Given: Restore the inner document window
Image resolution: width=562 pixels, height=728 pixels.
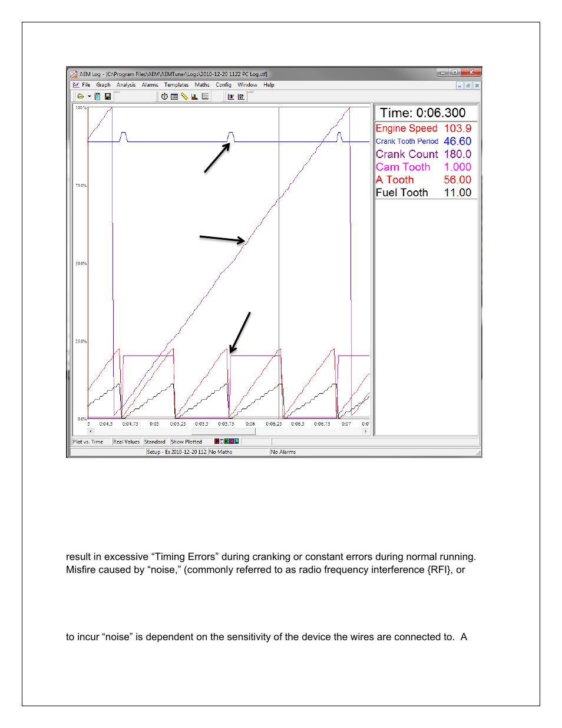Looking at the screenshot, I should pyautogui.click(x=468, y=85).
